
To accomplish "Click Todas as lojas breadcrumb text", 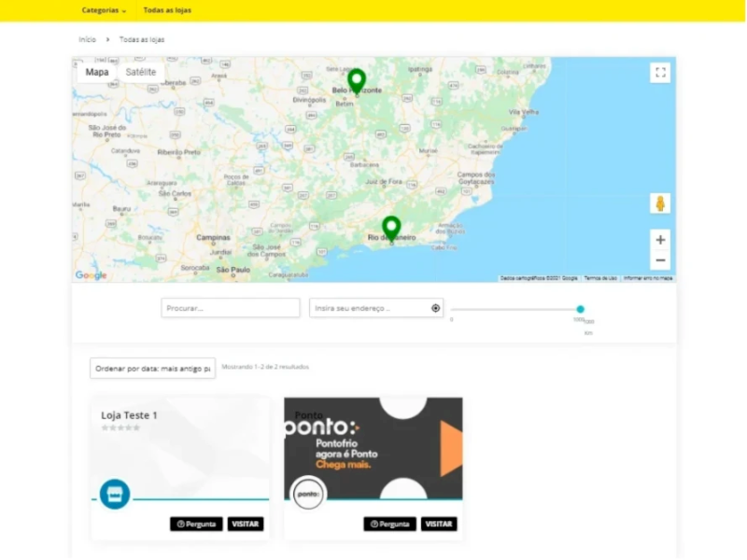I will click(142, 39).
